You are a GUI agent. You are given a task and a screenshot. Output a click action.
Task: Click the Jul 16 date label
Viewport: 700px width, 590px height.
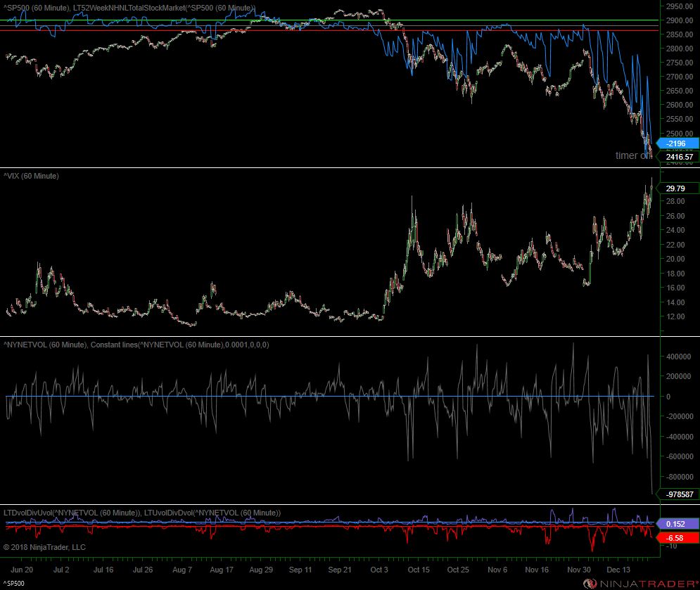103,570
